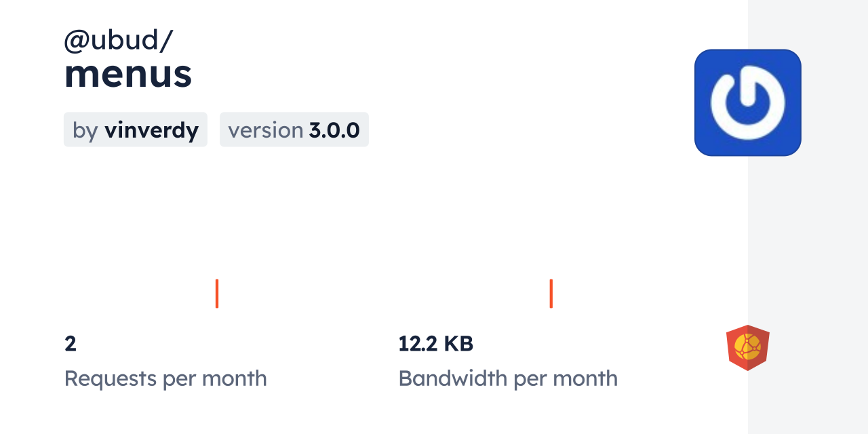Select the bold 'menus' package title
Image resolution: width=868 pixels, height=434 pixels.
click(128, 74)
